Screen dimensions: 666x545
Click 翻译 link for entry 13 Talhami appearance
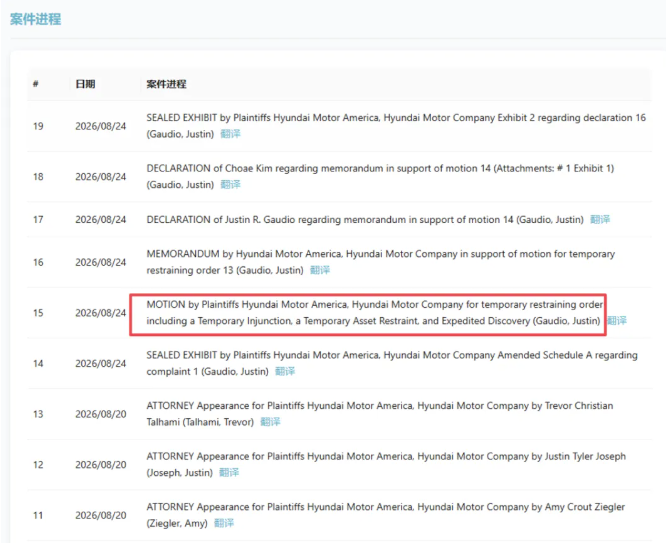270,421
